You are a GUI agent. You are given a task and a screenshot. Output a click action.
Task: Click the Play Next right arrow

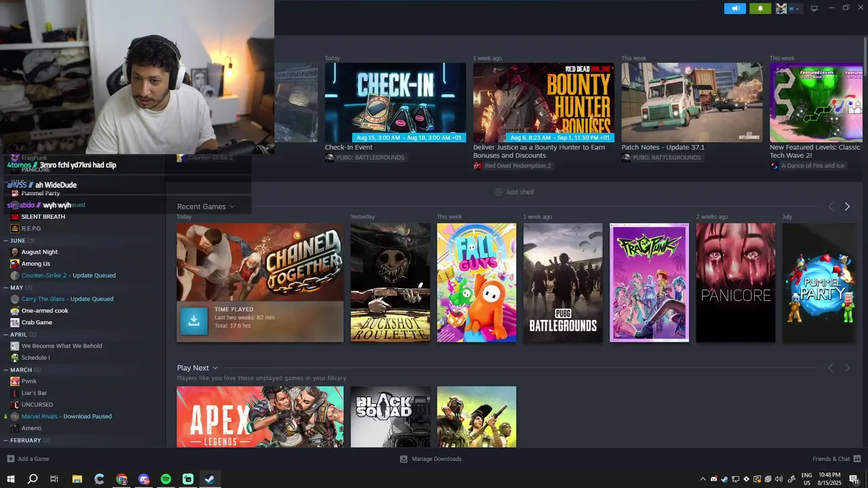[847, 368]
